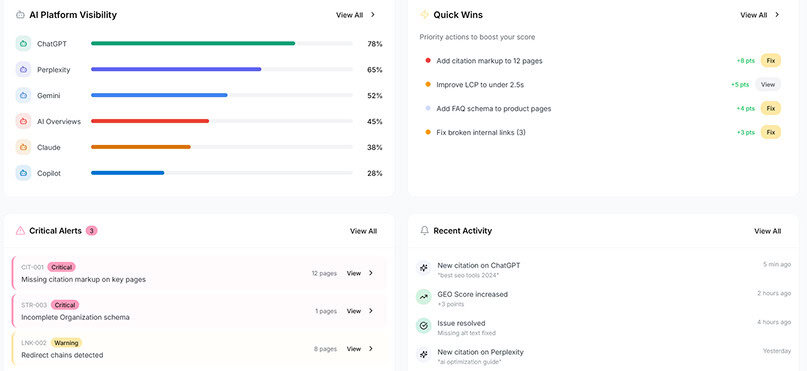Click the '5 min ago' timestamp
This screenshot has height=371, width=807.
(777, 264)
